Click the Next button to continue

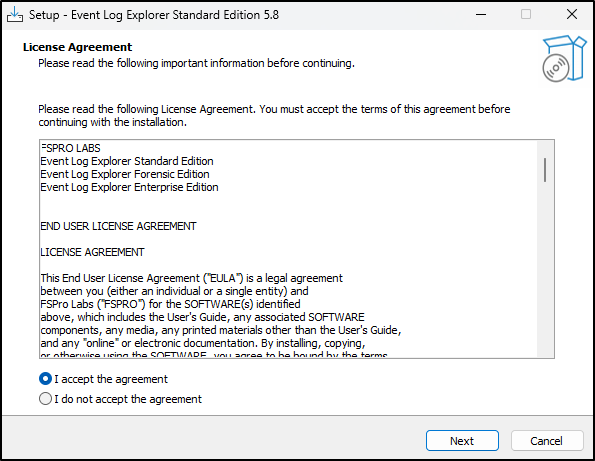tap(462, 441)
